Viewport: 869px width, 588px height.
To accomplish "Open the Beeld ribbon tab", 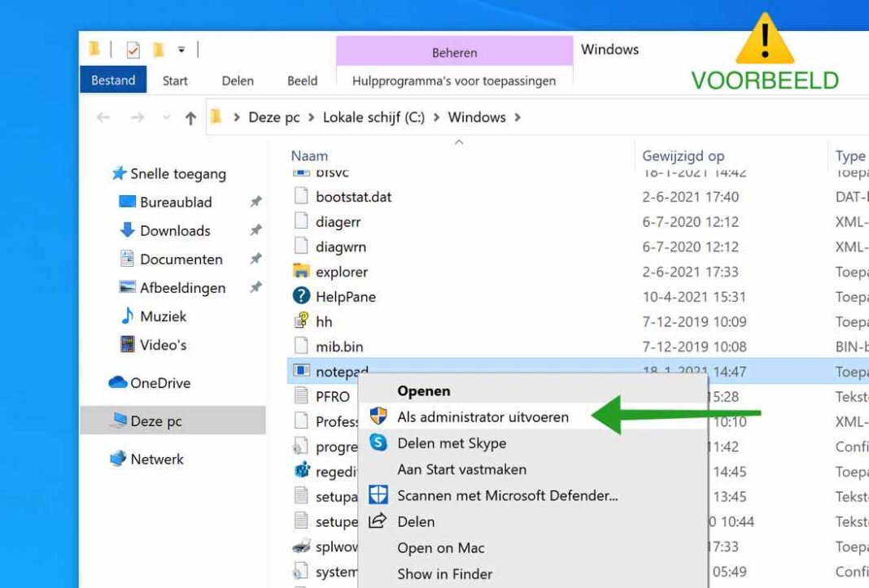I will (302, 81).
